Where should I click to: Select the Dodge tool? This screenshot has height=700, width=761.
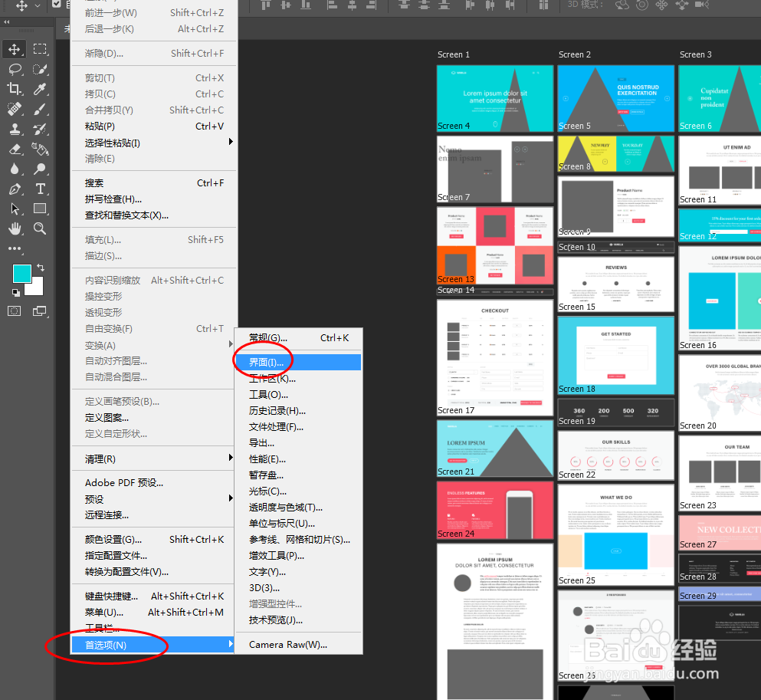point(40,169)
